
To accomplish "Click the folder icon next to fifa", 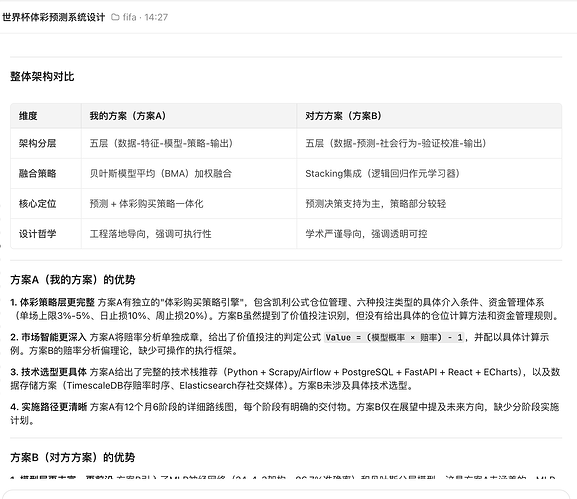I will 115,17.
